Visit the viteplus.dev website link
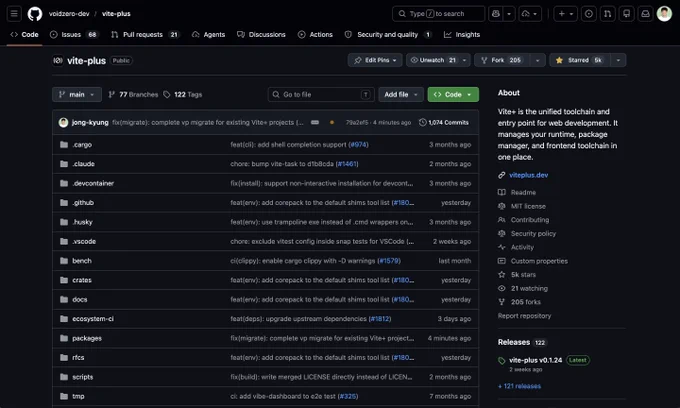 point(528,175)
